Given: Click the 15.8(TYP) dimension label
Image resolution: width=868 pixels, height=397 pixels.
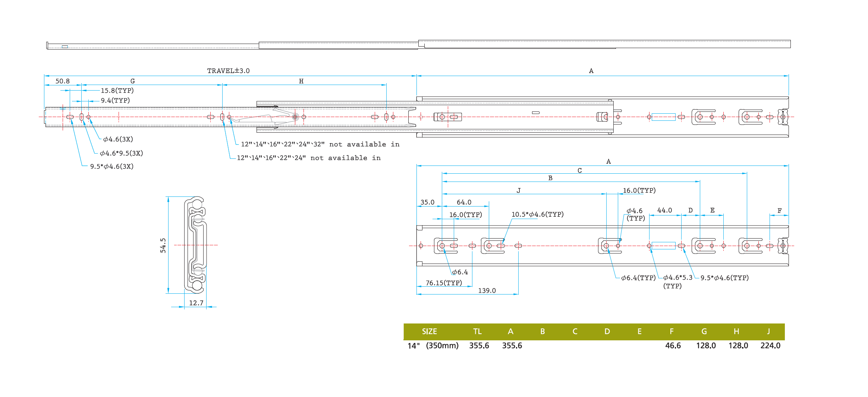Looking at the screenshot, I should click(117, 91).
